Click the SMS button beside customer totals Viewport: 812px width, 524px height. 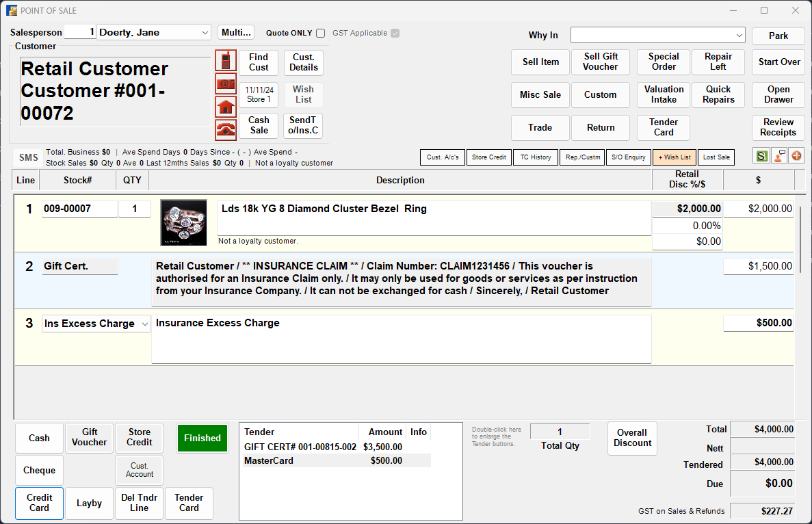point(27,157)
